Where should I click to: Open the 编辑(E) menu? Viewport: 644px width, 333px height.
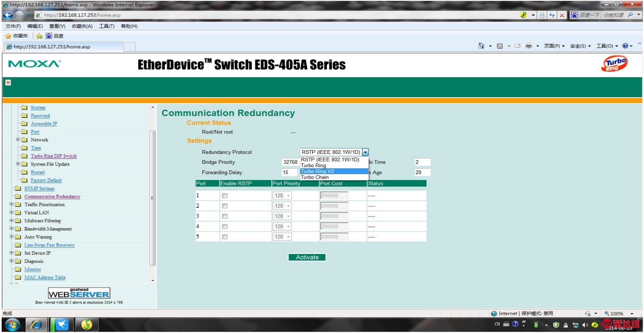(35, 26)
